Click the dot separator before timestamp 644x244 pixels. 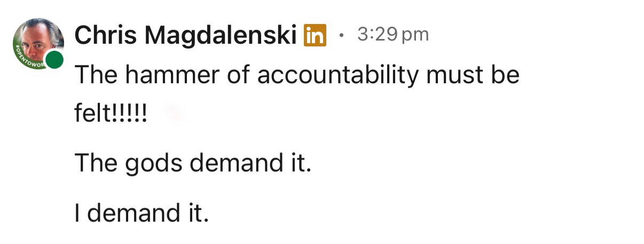click(341, 36)
